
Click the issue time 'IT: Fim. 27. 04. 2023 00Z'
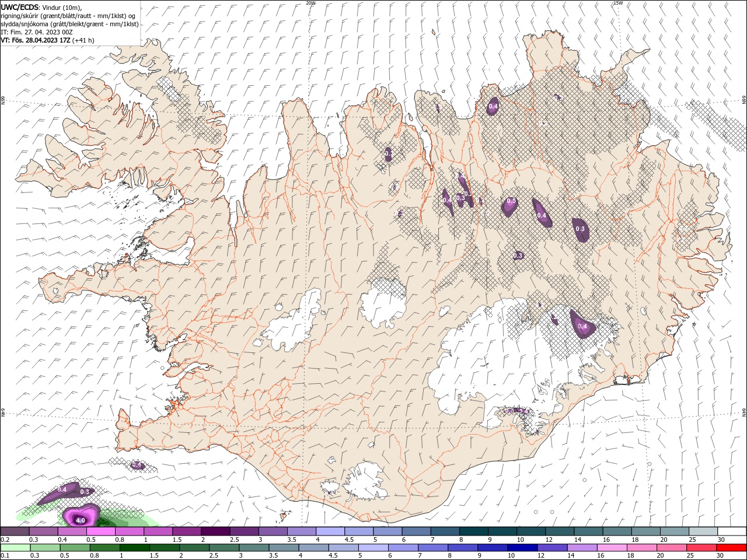[x=36, y=32]
